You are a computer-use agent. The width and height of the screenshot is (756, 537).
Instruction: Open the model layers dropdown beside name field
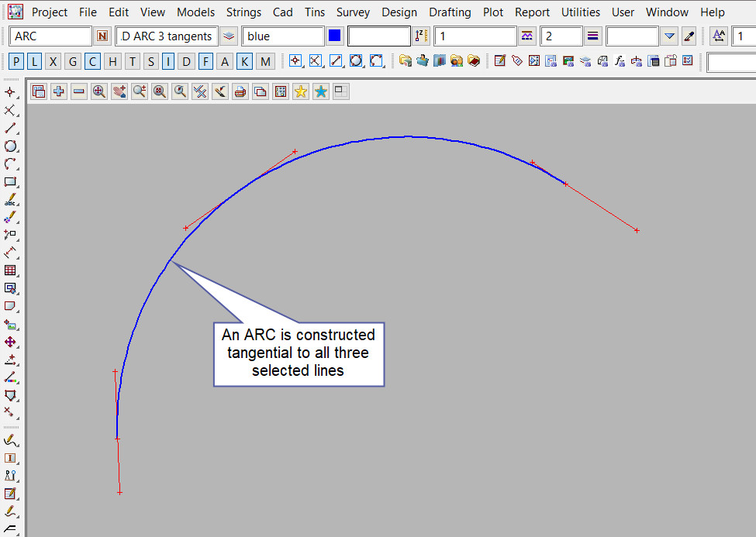[x=229, y=36]
